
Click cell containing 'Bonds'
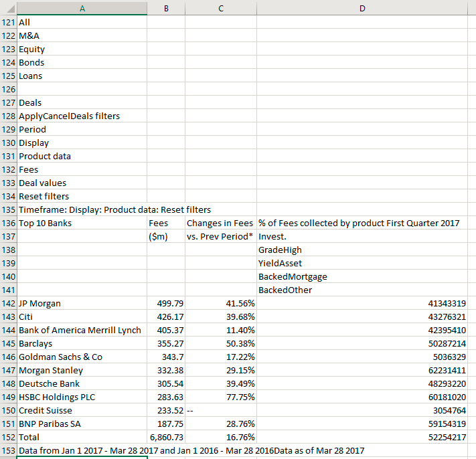(x=82, y=62)
